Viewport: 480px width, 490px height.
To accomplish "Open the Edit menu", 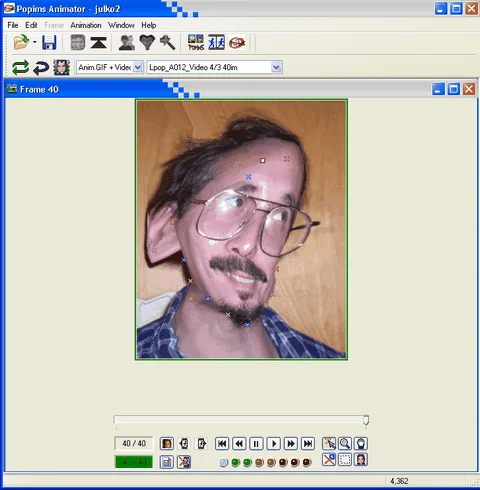I will click(x=31, y=25).
